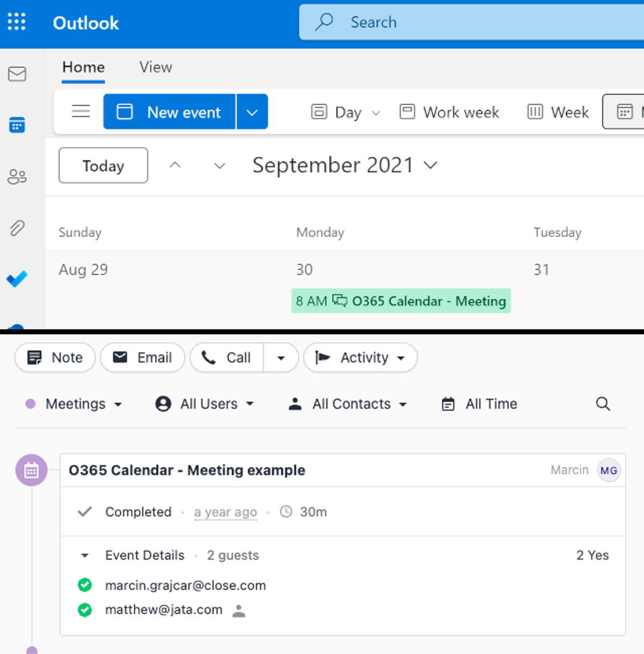Click the search icon in the activity filter bar
This screenshot has height=654, width=644.
(603, 404)
